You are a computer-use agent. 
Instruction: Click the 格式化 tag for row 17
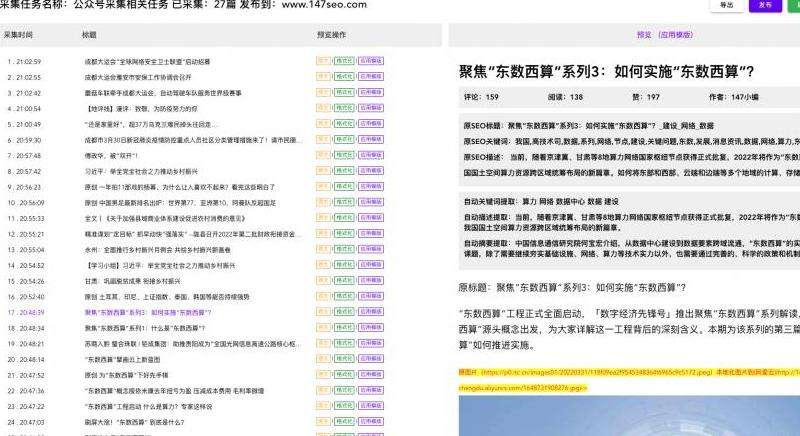pos(345,312)
